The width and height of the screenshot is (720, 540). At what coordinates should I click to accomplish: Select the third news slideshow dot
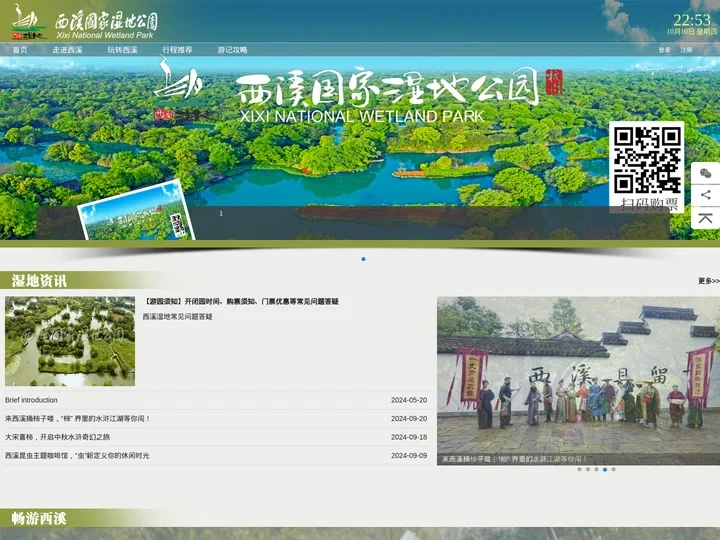(596, 469)
